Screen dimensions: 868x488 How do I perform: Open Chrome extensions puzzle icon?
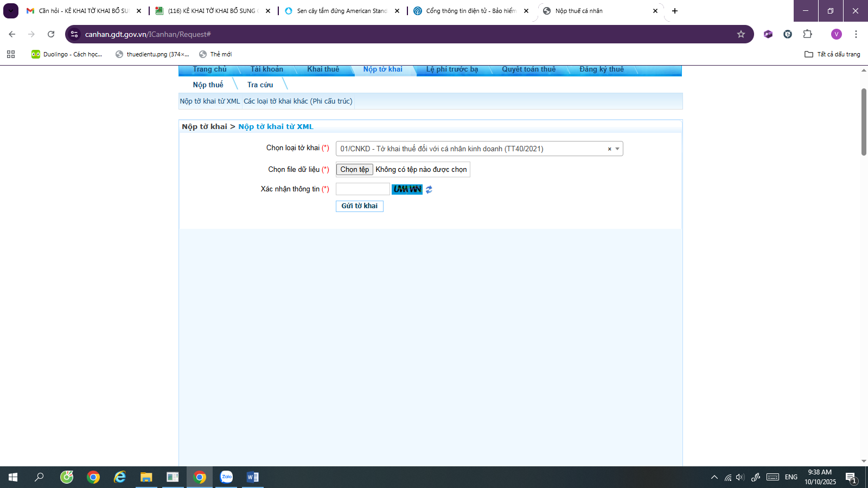pos(807,34)
